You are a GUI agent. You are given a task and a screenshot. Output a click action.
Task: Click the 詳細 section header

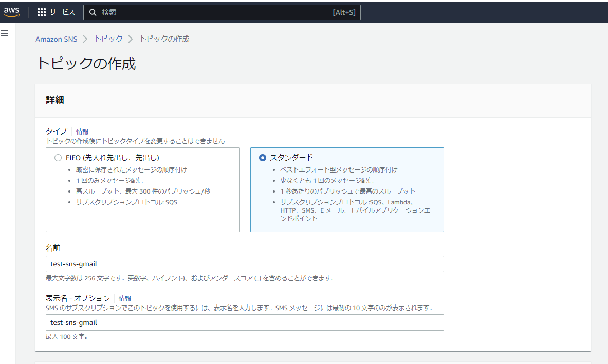point(54,100)
